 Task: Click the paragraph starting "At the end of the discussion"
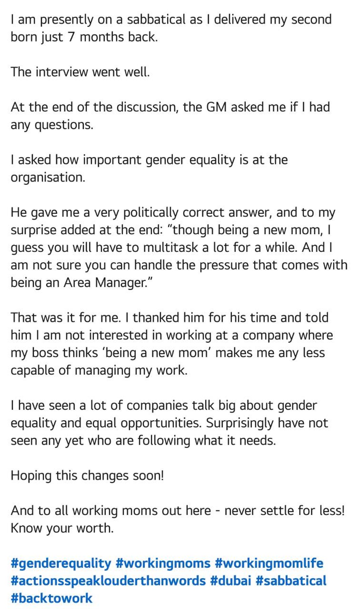[x=170, y=116]
